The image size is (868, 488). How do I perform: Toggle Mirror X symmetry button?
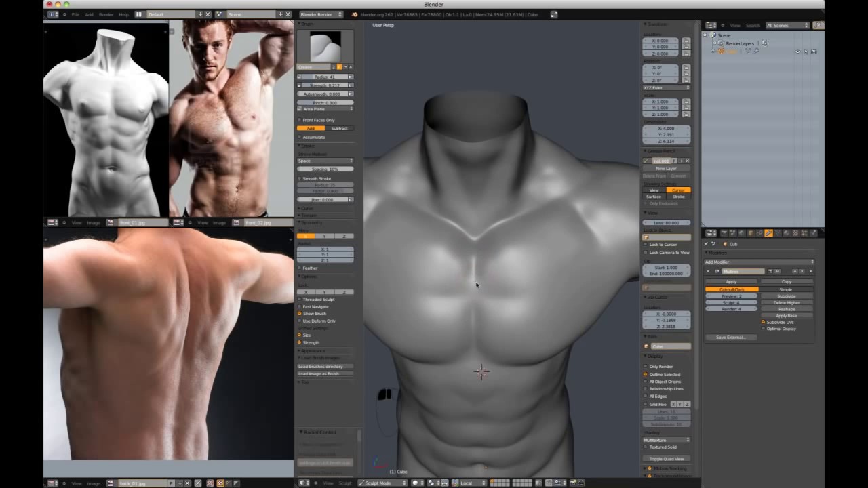point(306,236)
